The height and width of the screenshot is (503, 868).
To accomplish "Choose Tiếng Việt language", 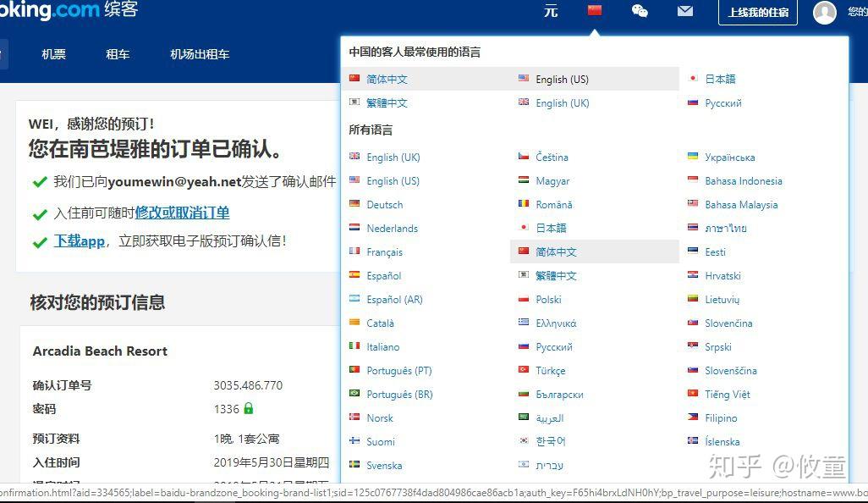I will pos(728,395).
